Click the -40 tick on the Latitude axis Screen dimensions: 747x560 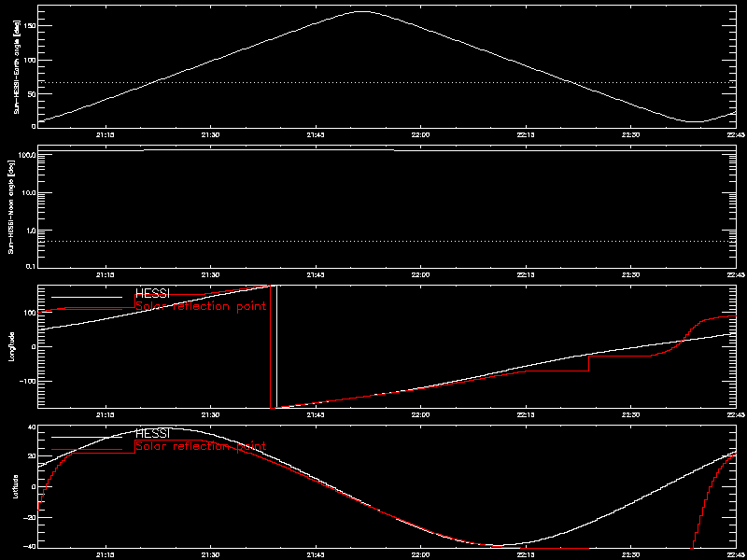click(x=28, y=546)
